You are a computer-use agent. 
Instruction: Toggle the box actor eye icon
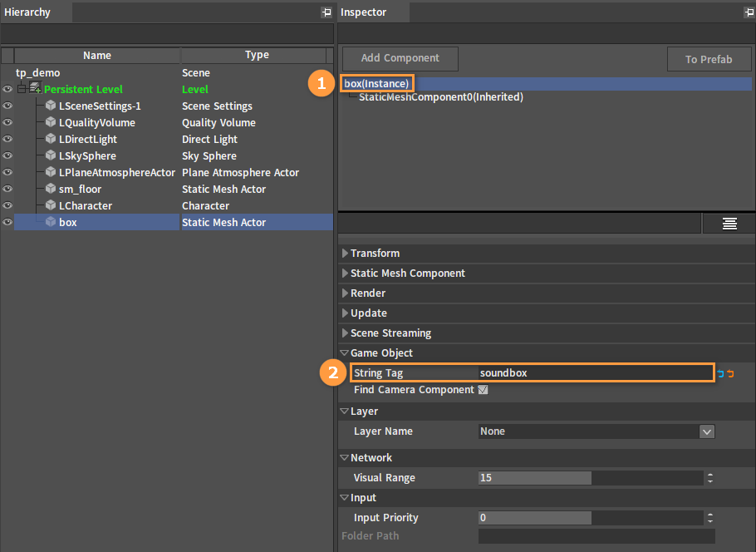7,222
